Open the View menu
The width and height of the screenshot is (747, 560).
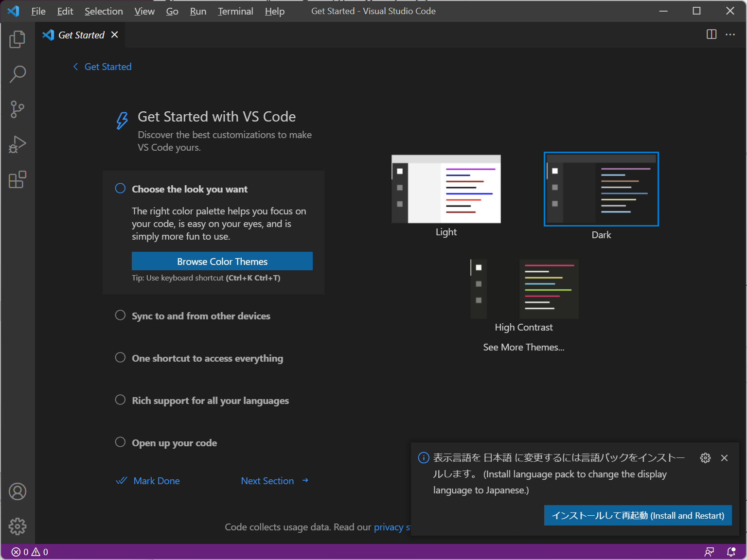point(144,11)
